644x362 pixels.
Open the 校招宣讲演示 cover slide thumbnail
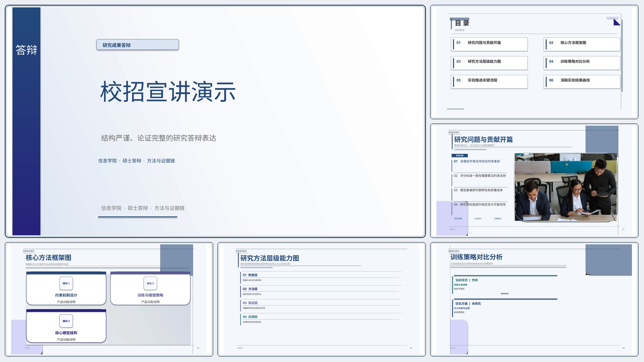(215, 121)
